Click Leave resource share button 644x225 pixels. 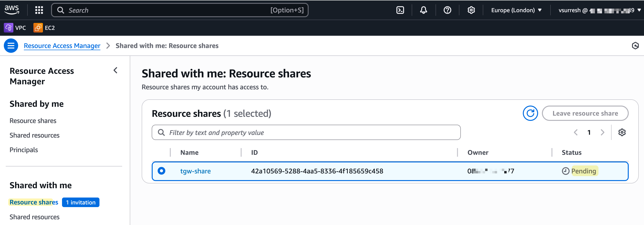(585, 113)
